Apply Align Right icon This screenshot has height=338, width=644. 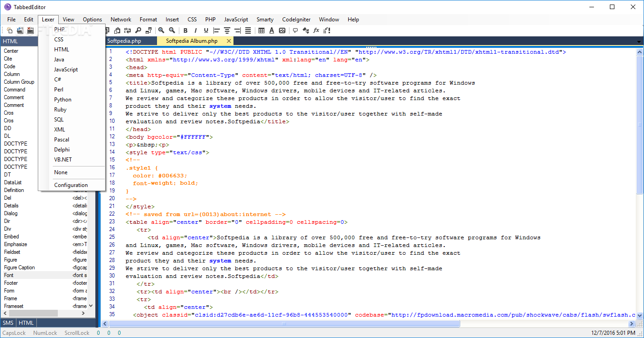(238, 30)
